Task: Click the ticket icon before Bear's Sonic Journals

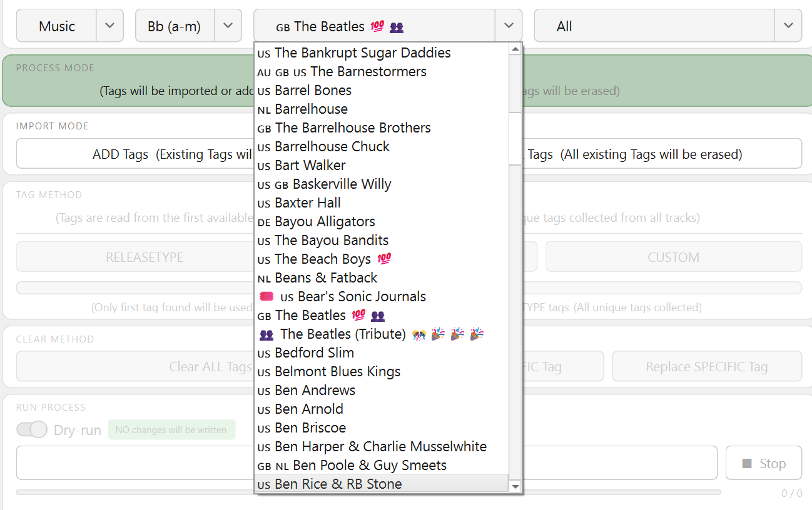Action: pyautogui.click(x=266, y=297)
